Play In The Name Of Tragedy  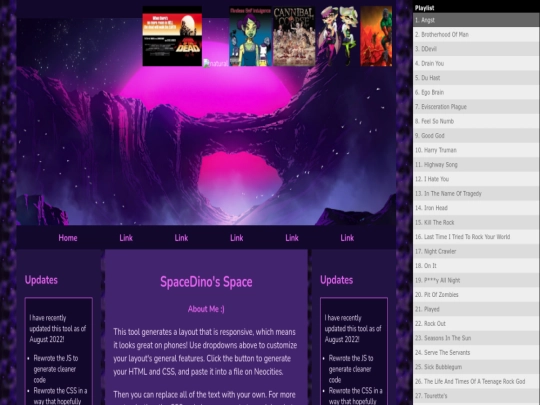click(x=476, y=194)
